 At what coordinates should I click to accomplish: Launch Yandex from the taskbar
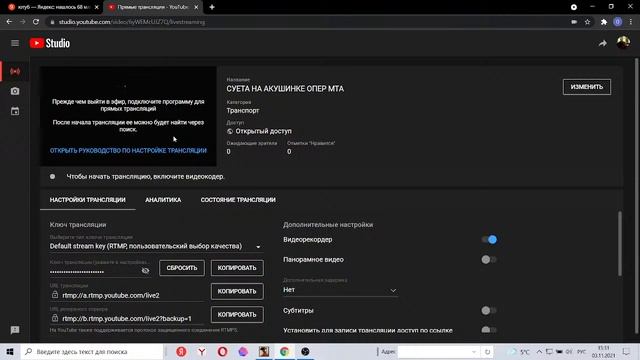click(x=181, y=351)
